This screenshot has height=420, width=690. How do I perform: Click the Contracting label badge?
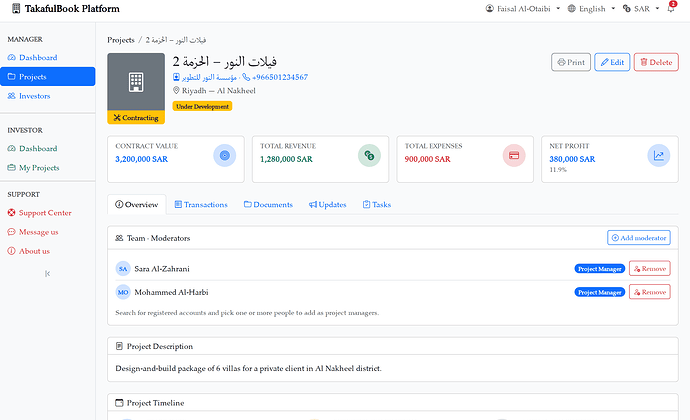136,118
